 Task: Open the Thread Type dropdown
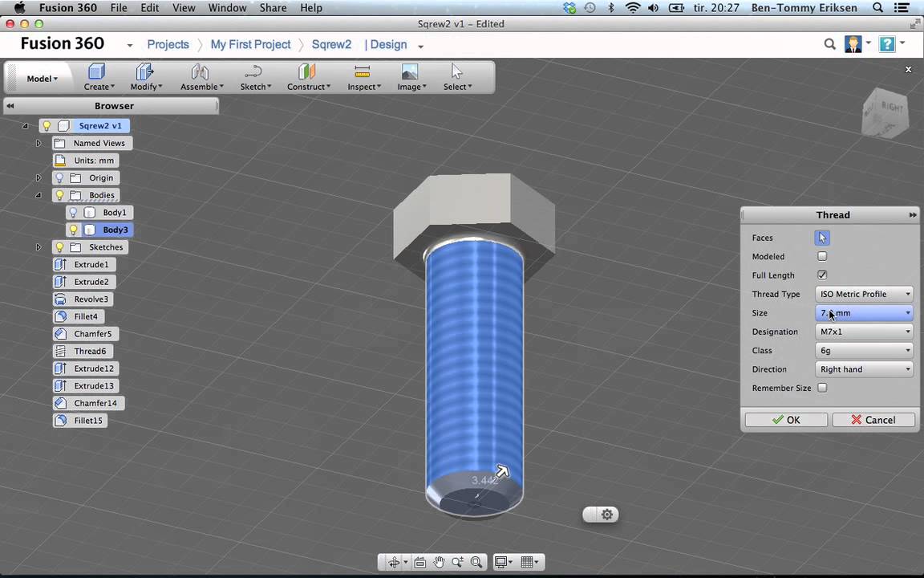(x=864, y=294)
